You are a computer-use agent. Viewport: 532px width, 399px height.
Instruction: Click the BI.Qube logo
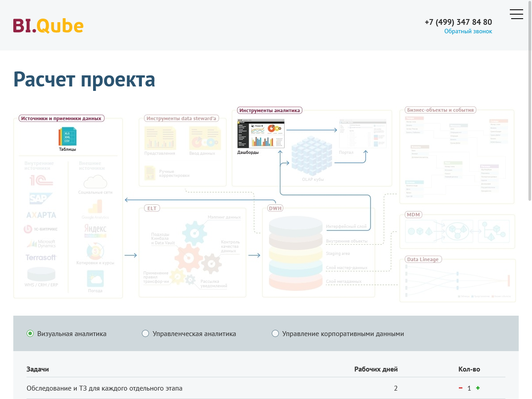48,26
